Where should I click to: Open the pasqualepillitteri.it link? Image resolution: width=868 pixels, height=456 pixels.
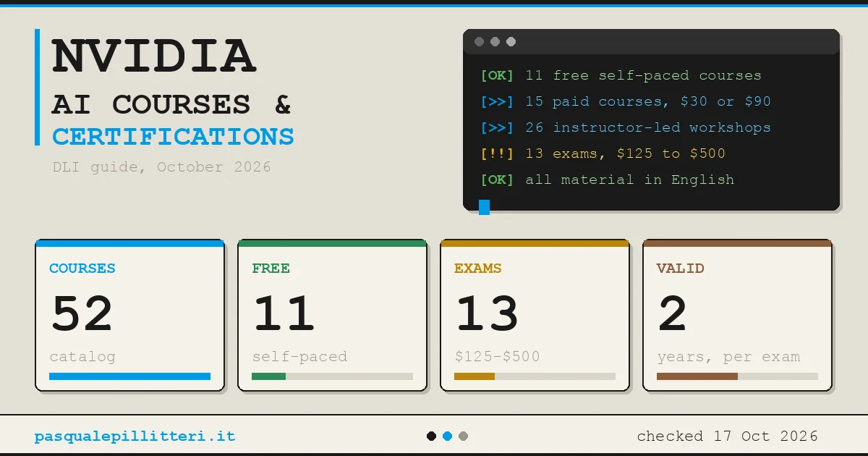[x=135, y=436]
